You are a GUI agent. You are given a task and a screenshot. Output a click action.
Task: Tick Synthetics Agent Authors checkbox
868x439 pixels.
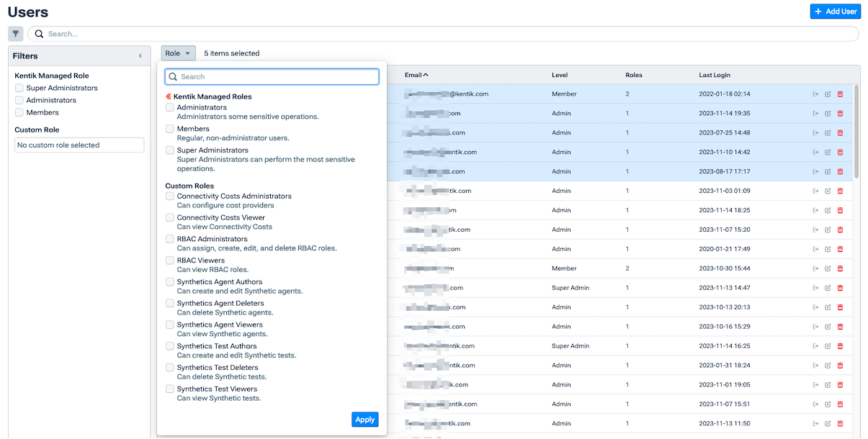170,282
